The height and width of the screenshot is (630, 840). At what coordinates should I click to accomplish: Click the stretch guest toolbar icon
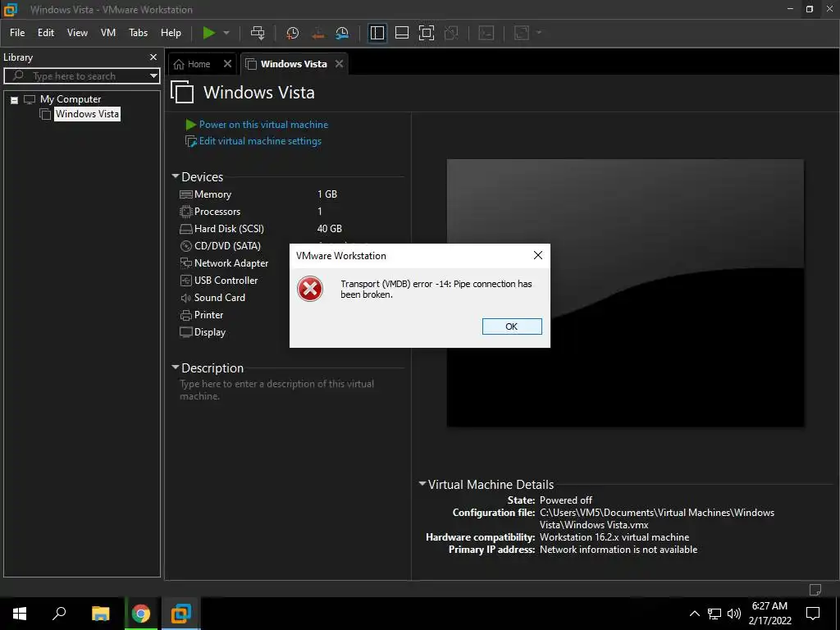(522, 33)
